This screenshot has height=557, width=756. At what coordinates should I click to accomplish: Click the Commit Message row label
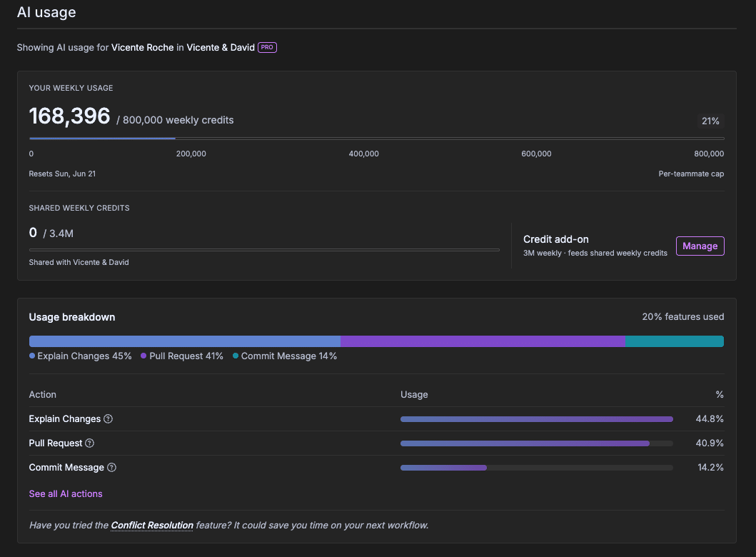[x=66, y=467]
